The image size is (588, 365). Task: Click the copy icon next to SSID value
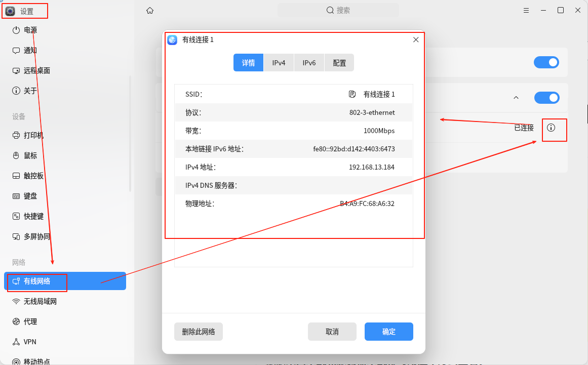pos(352,94)
